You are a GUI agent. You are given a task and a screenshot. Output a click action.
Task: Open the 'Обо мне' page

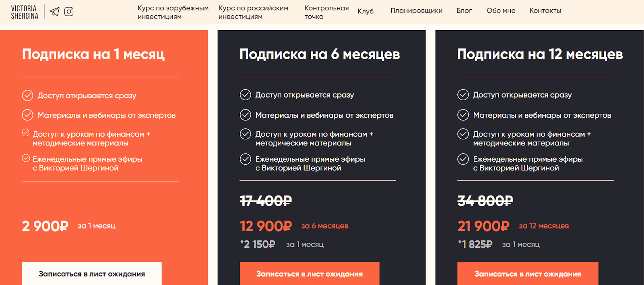click(501, 10)
